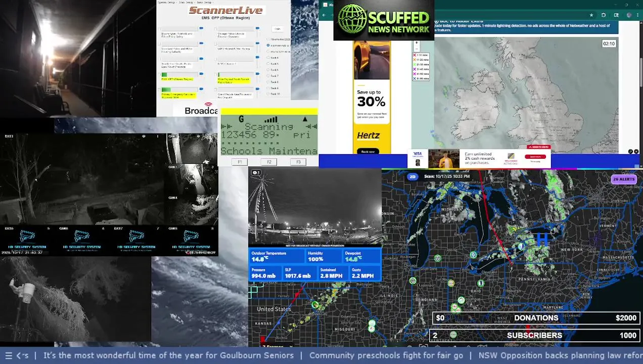Tick the Grand Rapids Area Police checkbox

[216, 89]
